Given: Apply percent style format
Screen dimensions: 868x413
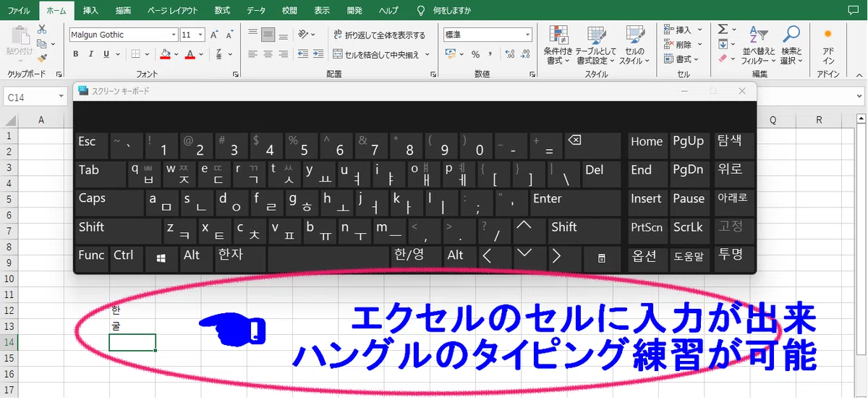Looking at the screenshot, I should (x=475, y=54).
